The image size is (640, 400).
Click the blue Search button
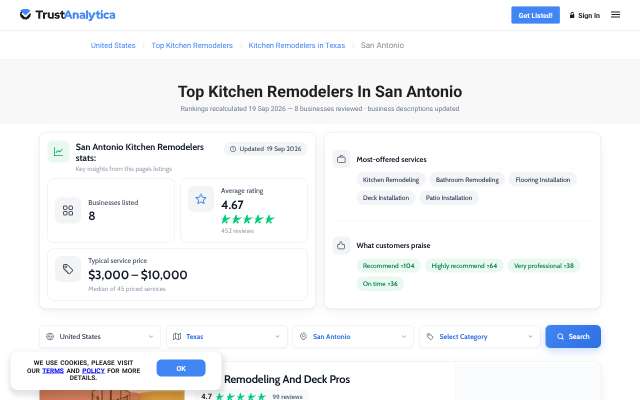coord(573,336)
